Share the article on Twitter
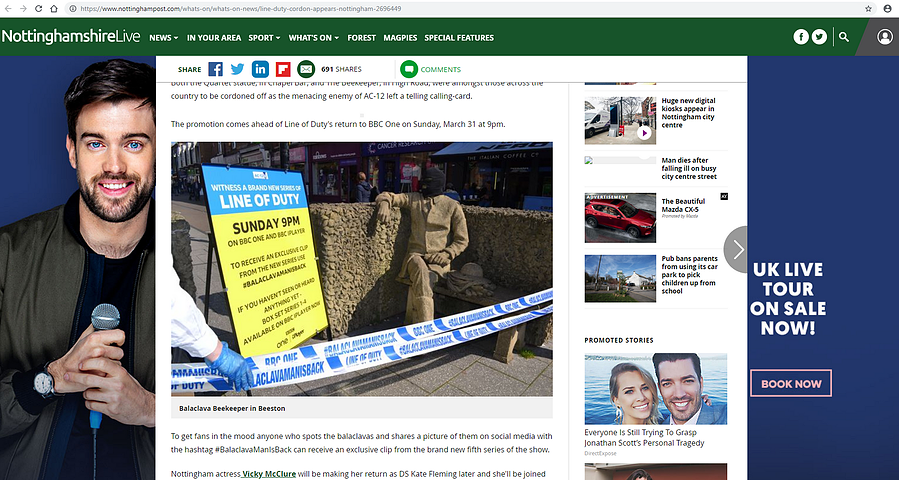The width and height of the screenshot is (899, 480). click(237, 69)
